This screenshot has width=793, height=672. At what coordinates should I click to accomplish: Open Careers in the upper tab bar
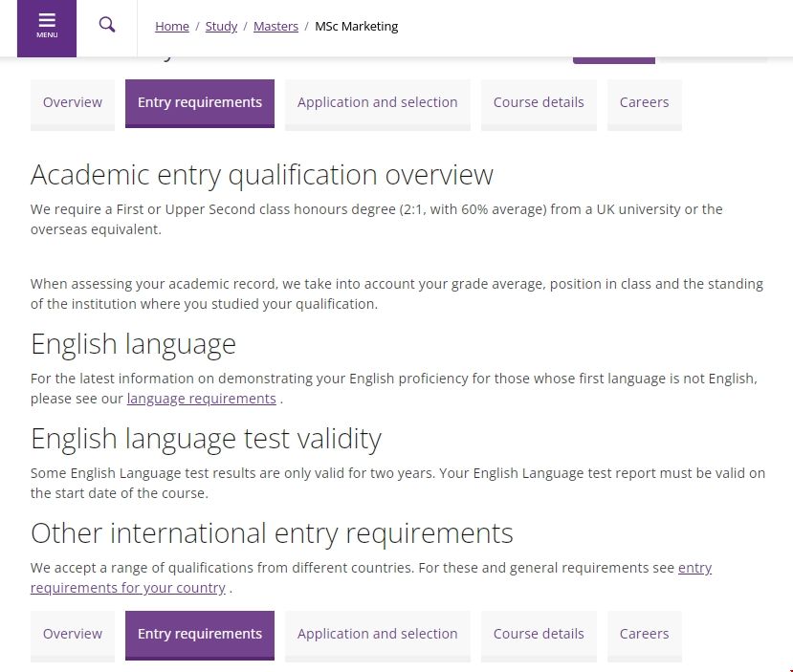coord(644,103)
